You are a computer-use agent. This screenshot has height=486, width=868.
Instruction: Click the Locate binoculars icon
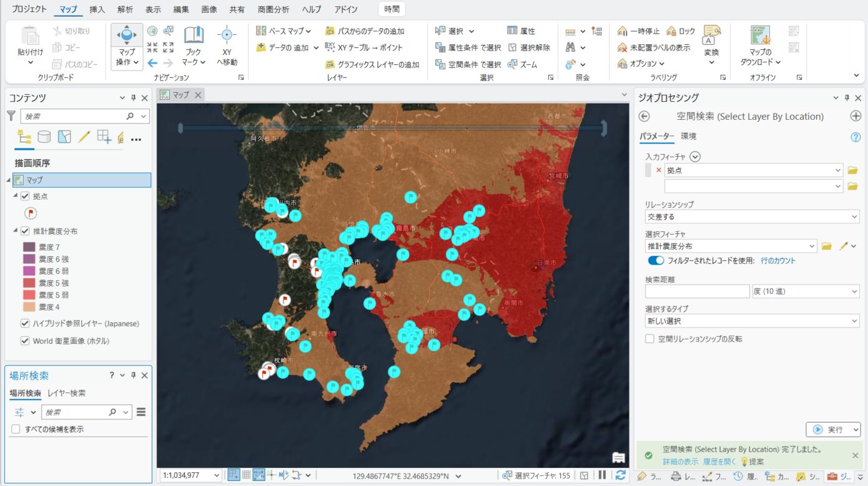[x=571, y=47]
